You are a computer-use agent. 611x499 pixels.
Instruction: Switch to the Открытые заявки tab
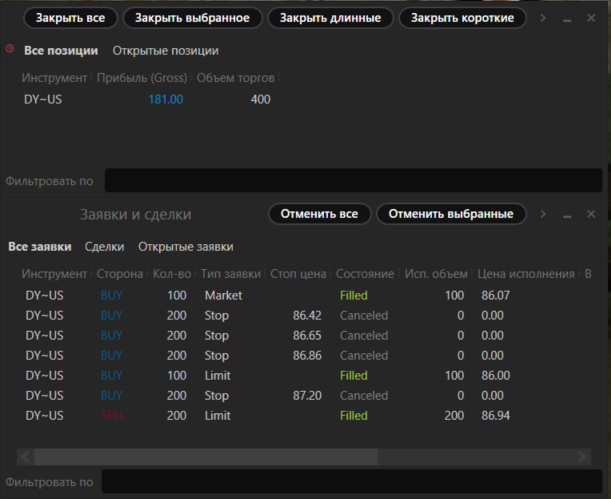[x=185, y=247]
